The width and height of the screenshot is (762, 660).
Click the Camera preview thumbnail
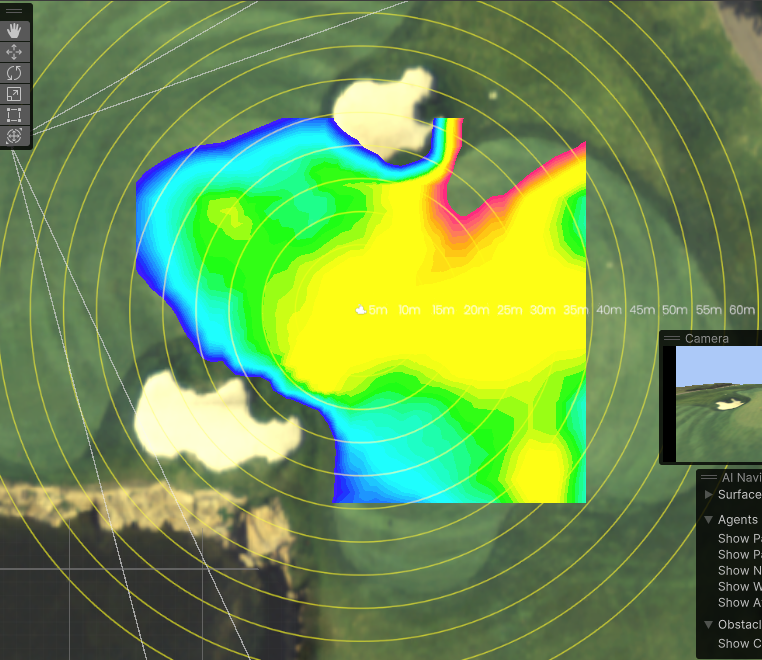(719, 404)
